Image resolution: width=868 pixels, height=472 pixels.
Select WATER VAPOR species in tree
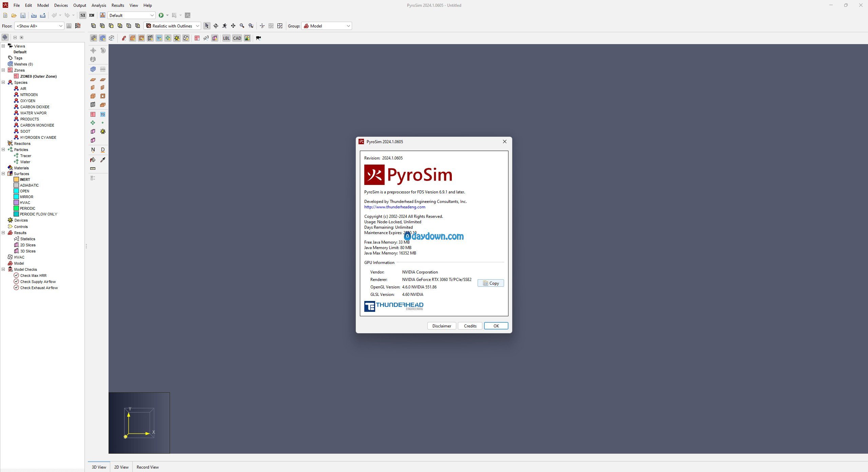pos(33,113)
